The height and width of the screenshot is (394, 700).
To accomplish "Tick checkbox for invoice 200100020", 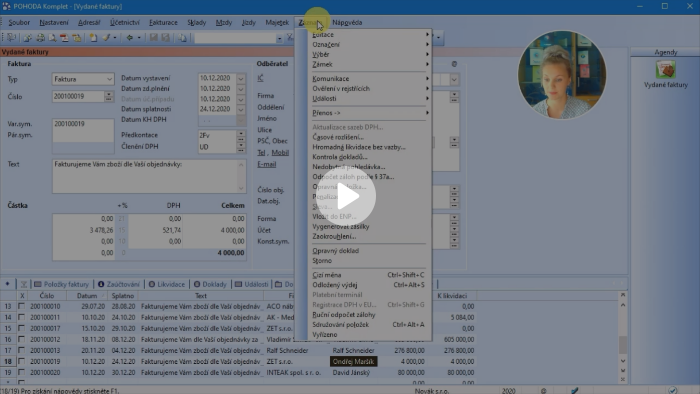I will tap(21, 372).
